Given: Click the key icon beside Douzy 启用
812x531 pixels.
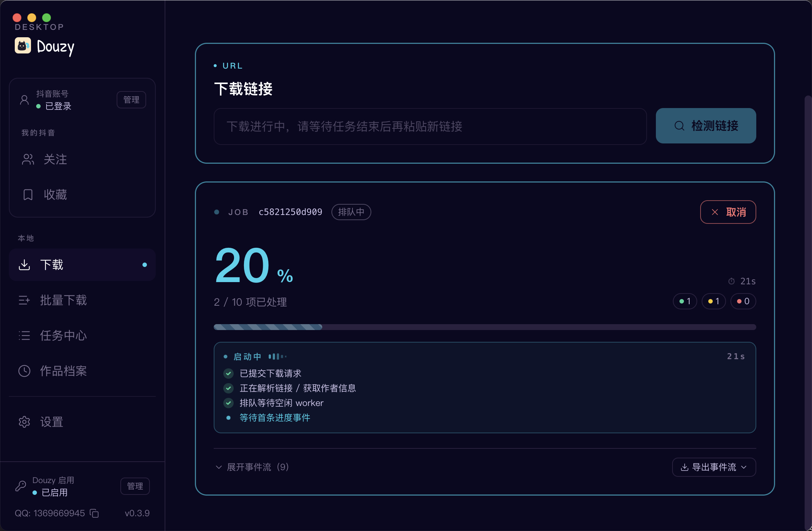Looking at the screenshot, I should coord(21,486).
